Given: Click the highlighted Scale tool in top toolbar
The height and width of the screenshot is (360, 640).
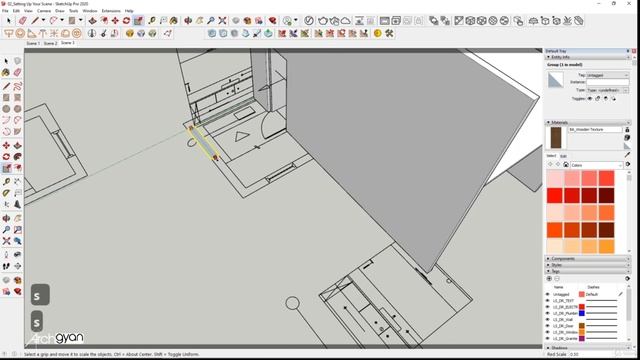Looking at the screenshot, I should (138, 20).
